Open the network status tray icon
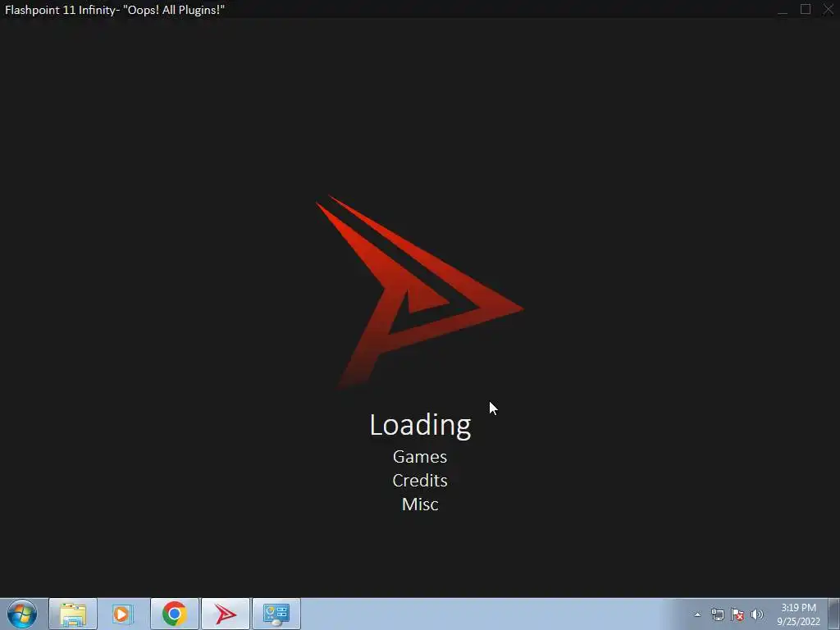This screenshot has height=630, width=840. [717, 614]
